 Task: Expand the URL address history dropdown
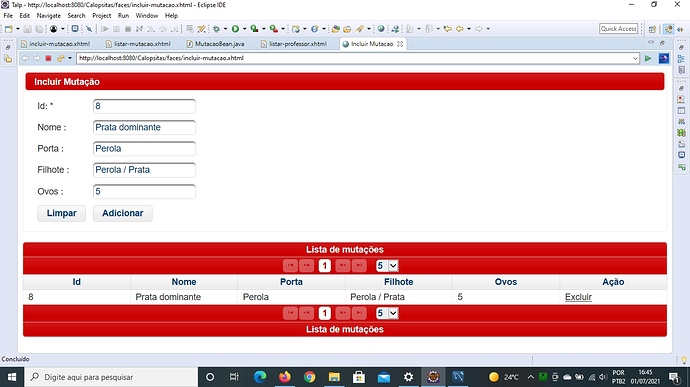coord(635,58)
